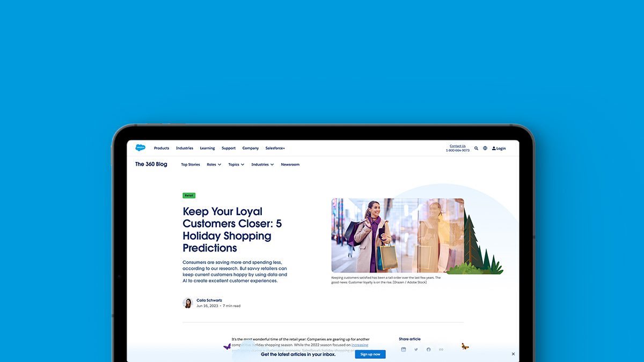644x362 pixels.
Task: Click the Login user icon
Action: 494,149
